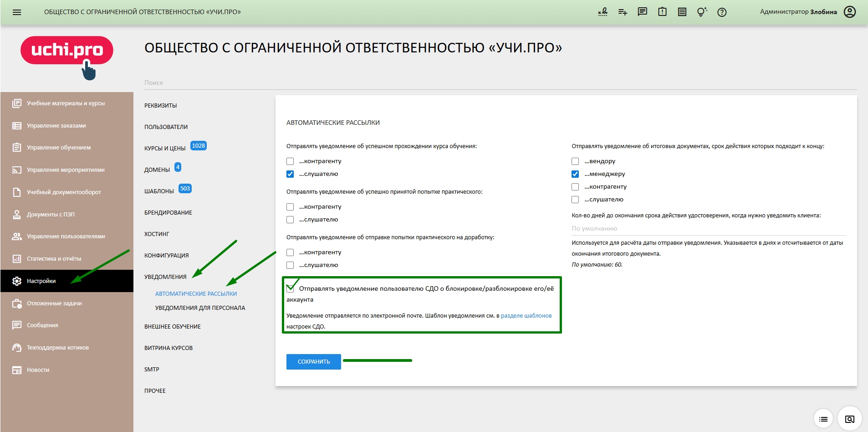Open the ВИТРИНА КУРСОВ section
This screenshot has height=432, width=868.
pos(168,348)
